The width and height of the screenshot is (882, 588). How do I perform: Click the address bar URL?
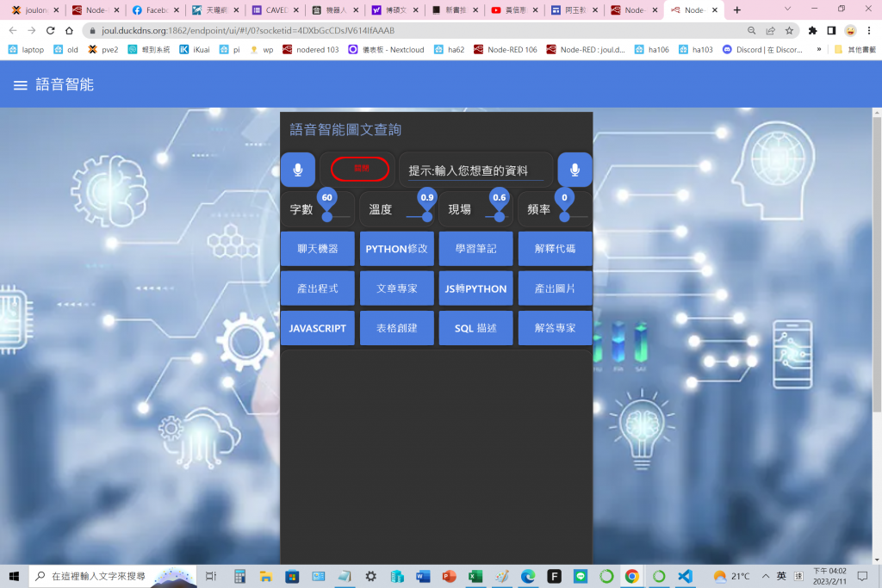[248, 30]
